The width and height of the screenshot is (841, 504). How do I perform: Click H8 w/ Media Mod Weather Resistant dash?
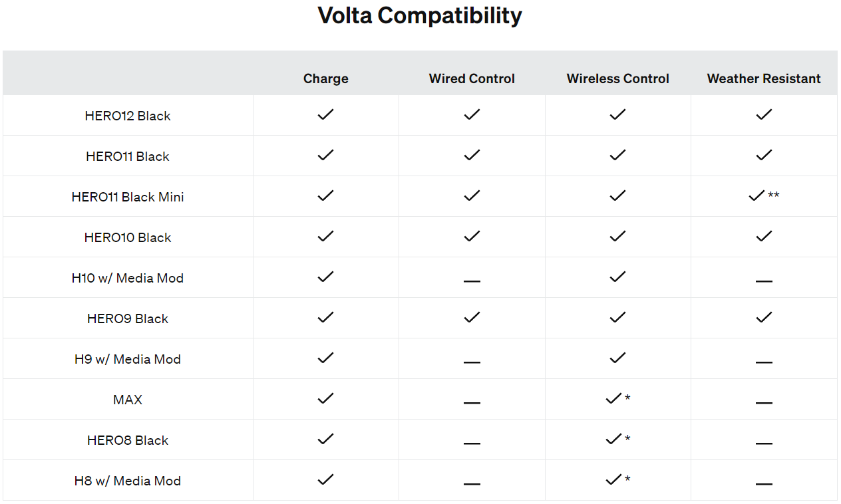pyautogui.click(x=764, y=483)
